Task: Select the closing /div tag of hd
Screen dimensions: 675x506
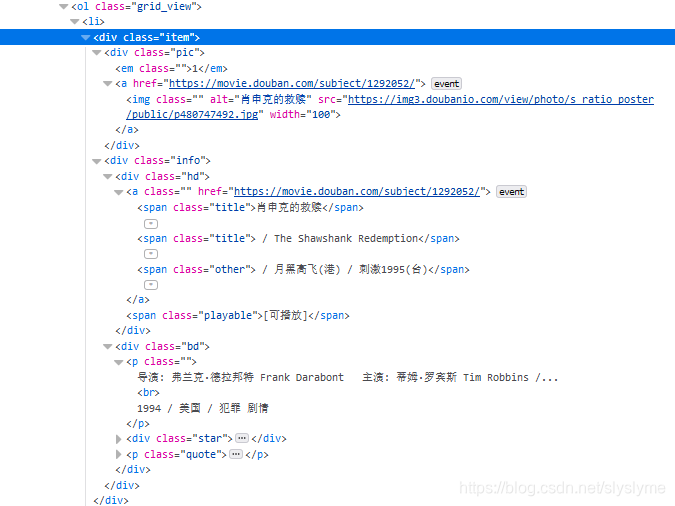Action: (133, 331)
